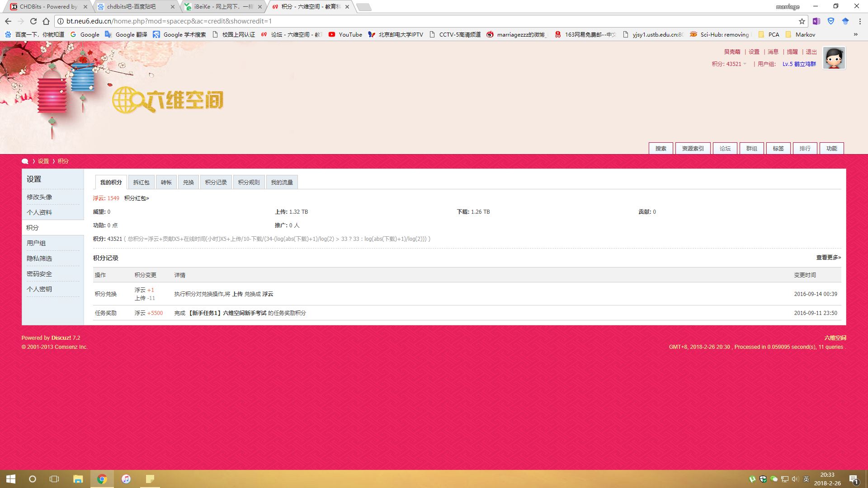868x488 pixels.
Task: Select 密码安全 in settings sidebar
Action: click(x=39, y=274)
